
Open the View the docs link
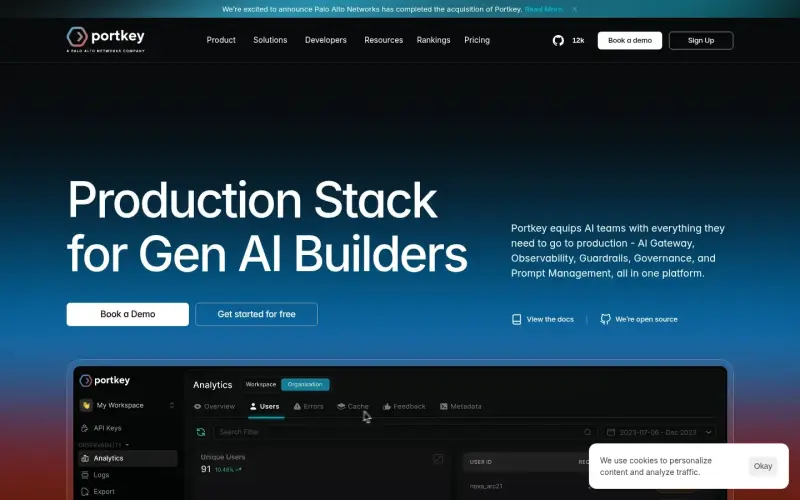pos(550,319)
